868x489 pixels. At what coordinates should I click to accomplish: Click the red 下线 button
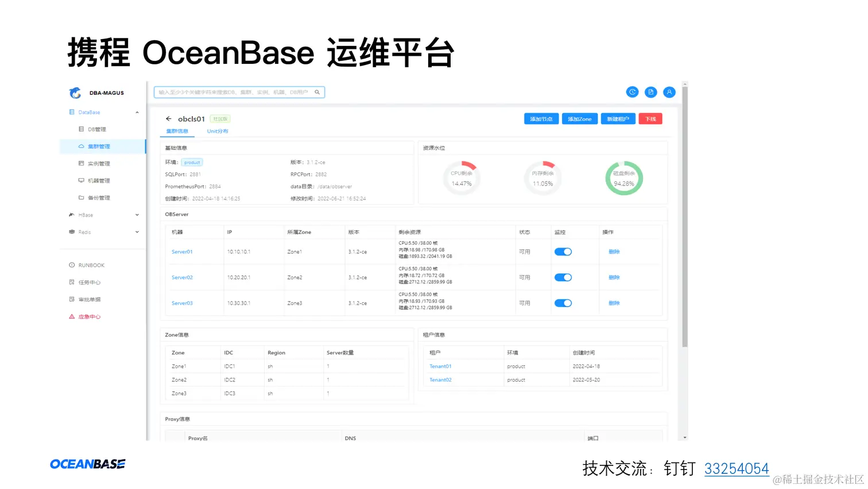[650, 119]
